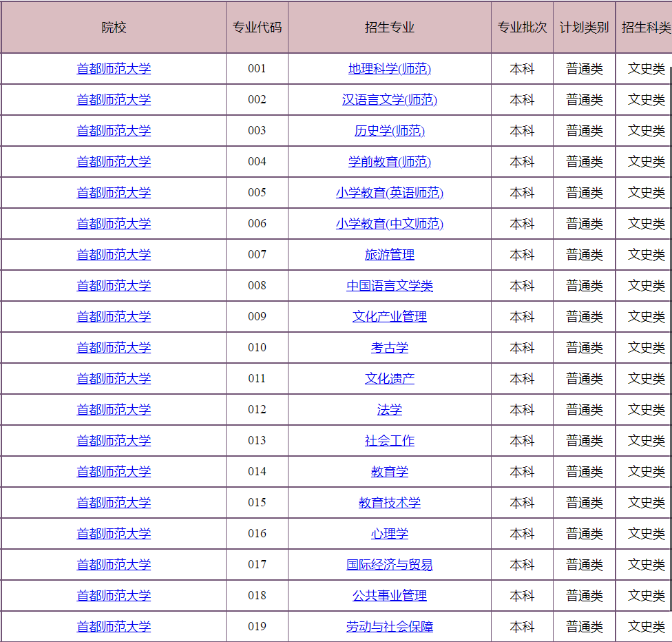Screen dimensions: 672x642
Task: Click 文史类 in the 心理学 row
Action: point(646,533)
